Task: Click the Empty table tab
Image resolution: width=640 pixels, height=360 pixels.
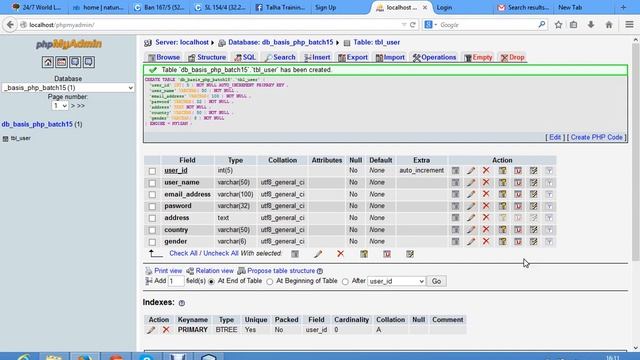Action: click(478, 58)
